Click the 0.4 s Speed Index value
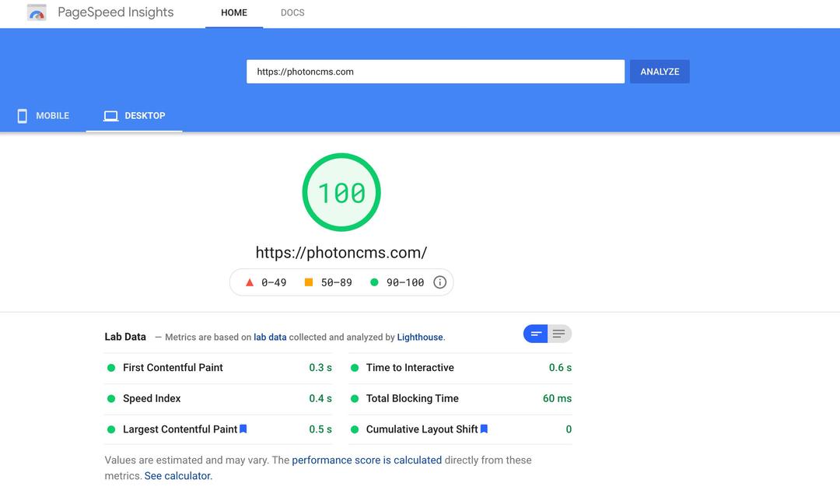Image resolution: width=840 pixels, height=504 pixels. [320, 398]
